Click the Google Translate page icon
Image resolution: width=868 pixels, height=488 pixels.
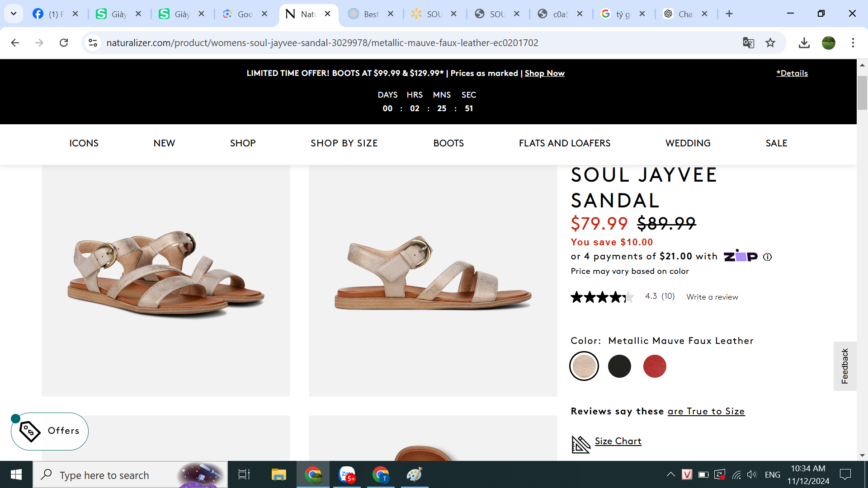tap(748, 43)
